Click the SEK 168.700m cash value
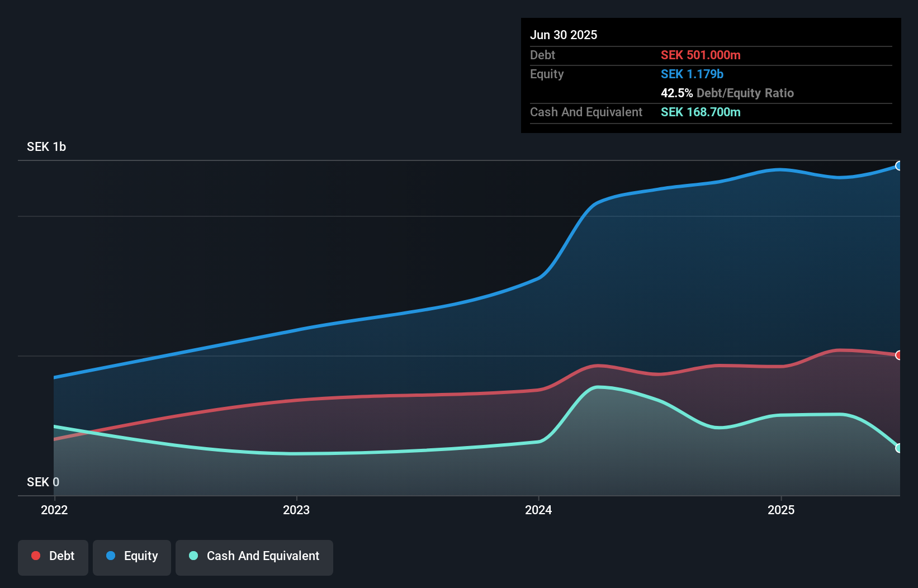This screenshot has height=588, width=918. 701,112
